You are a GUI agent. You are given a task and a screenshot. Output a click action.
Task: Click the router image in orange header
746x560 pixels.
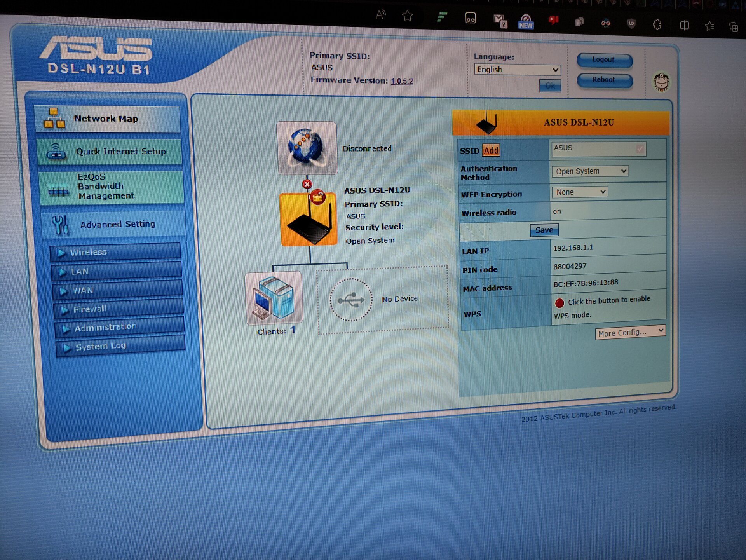[x=487, y=123]
